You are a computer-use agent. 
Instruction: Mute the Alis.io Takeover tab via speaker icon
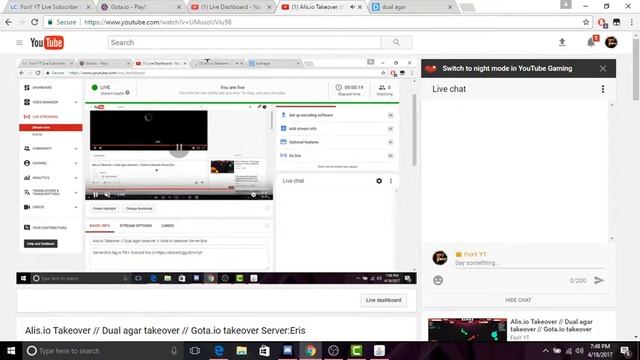[x=352, y=7]
